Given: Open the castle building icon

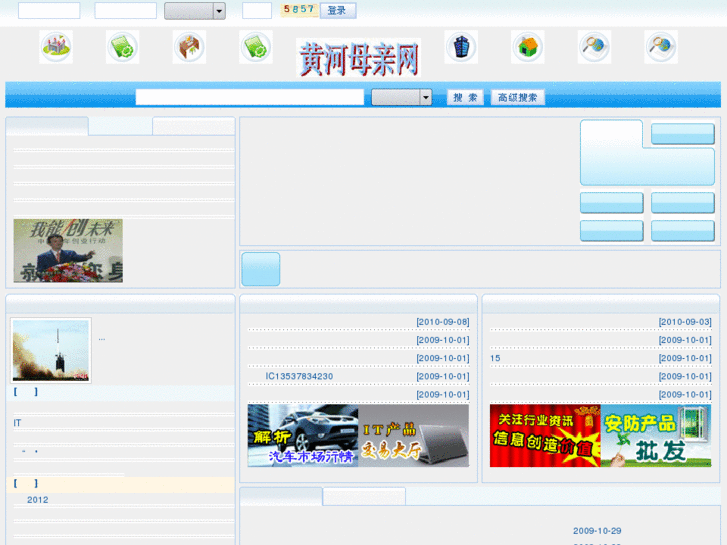Looking at the screenshot, I should [x=56, y=47].
